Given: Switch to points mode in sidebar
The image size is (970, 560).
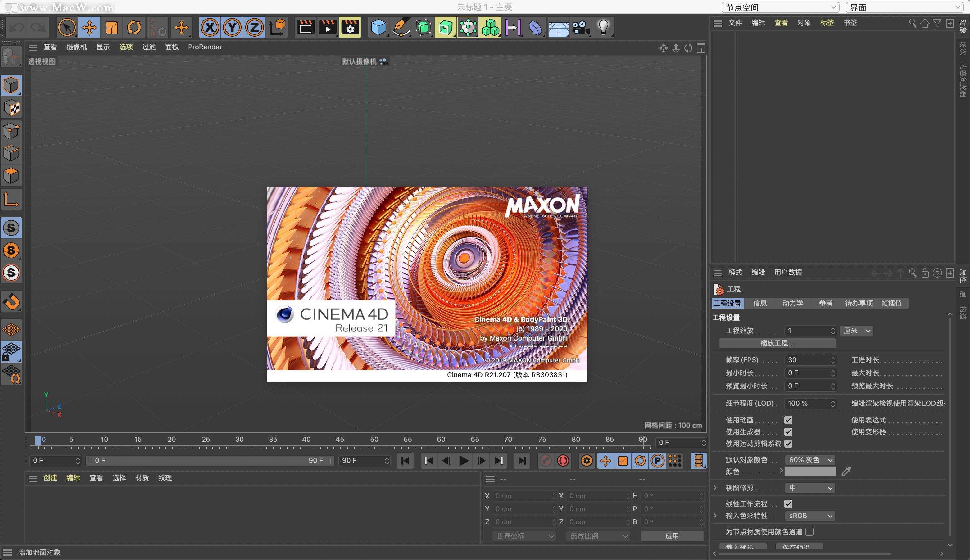Looking at the screenshot, I should pos(11,131).
